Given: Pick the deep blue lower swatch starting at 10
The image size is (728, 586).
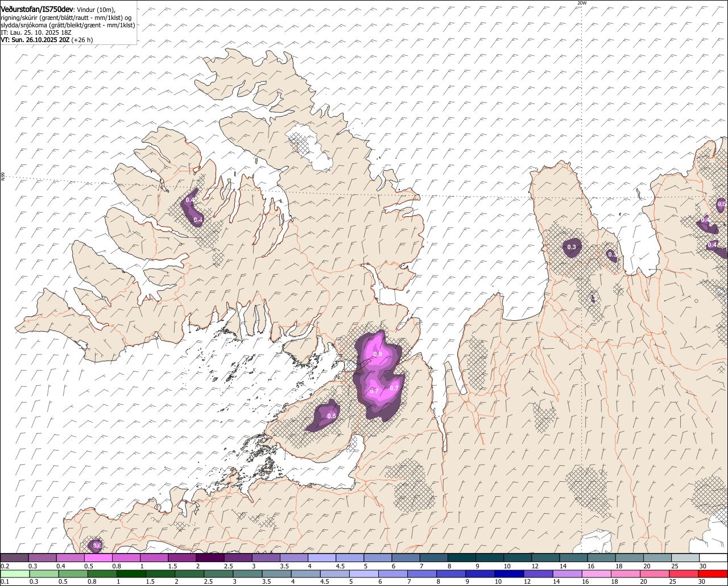Looking at the screenshot, I should (x=510, y=574).
